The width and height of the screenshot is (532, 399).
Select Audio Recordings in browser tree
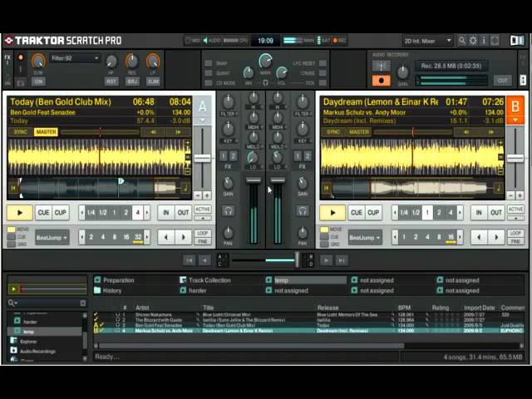click(x=37, y=351)
